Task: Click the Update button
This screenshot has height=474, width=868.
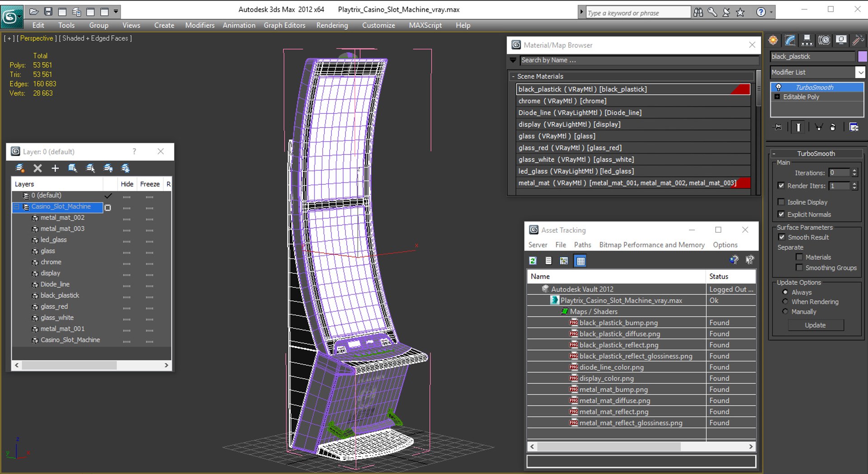Action: tap(816, 325)
